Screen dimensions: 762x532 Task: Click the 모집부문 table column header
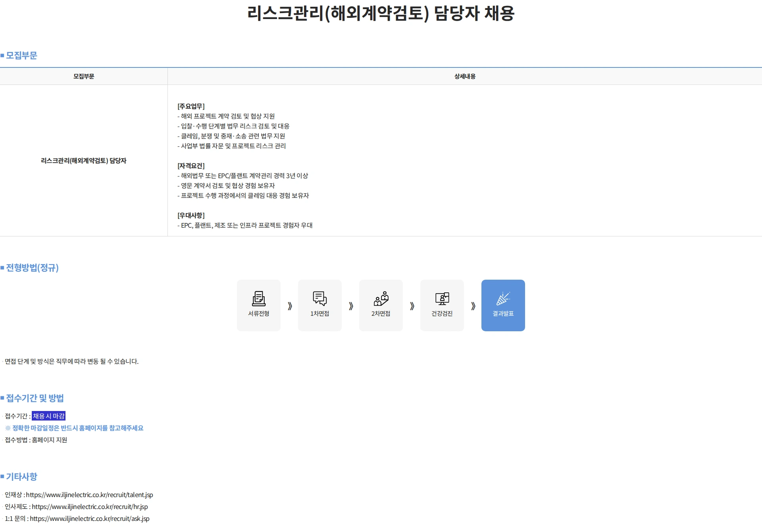84,76
